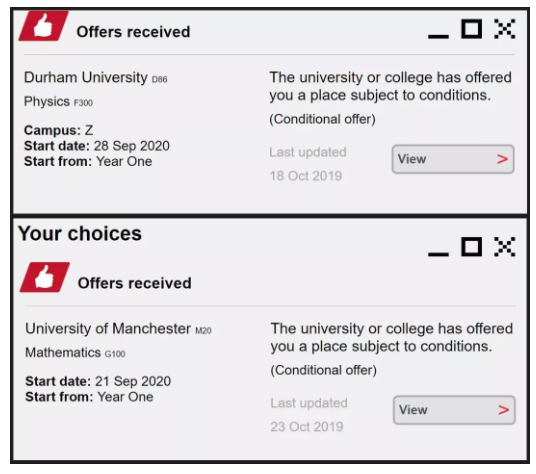Click the 18 Oct 2019 last updated date
Image resolution: width=536 pixels, height=474 pixels.
[306, 176]
